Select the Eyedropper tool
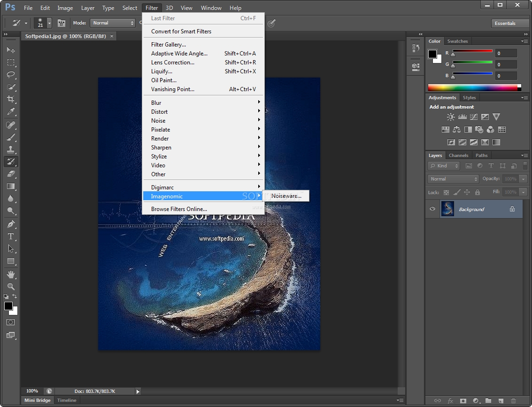532x407 pixels. (x=11, y=112)
